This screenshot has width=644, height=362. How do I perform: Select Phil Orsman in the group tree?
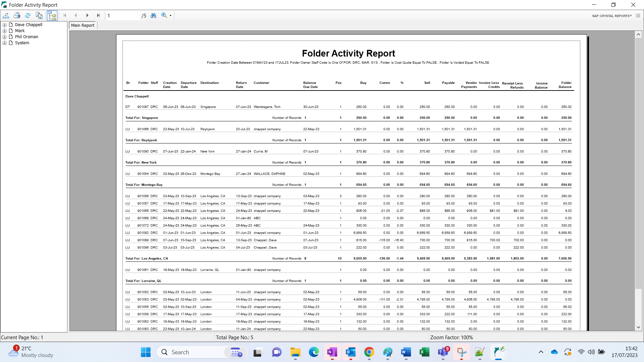[x=26, y=37]
